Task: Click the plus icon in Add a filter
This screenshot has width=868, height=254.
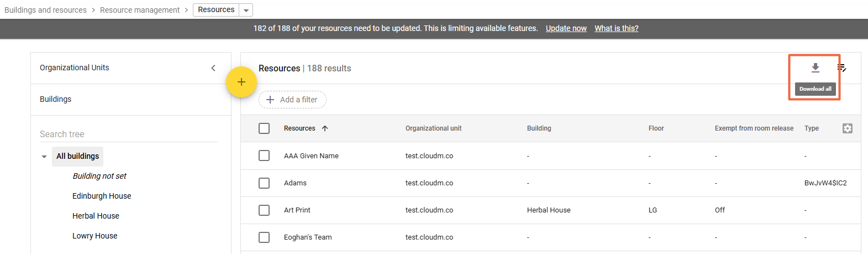Action: pyautogui.click(x=270, y=100)
